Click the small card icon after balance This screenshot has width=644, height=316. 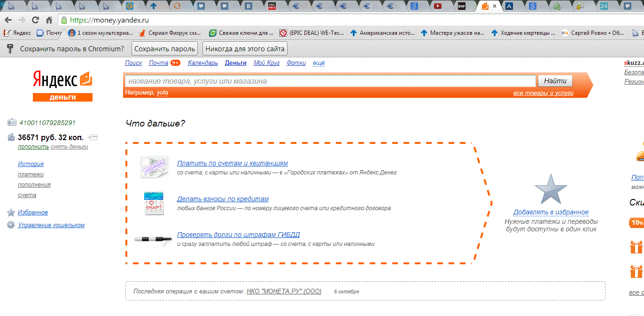93,137
